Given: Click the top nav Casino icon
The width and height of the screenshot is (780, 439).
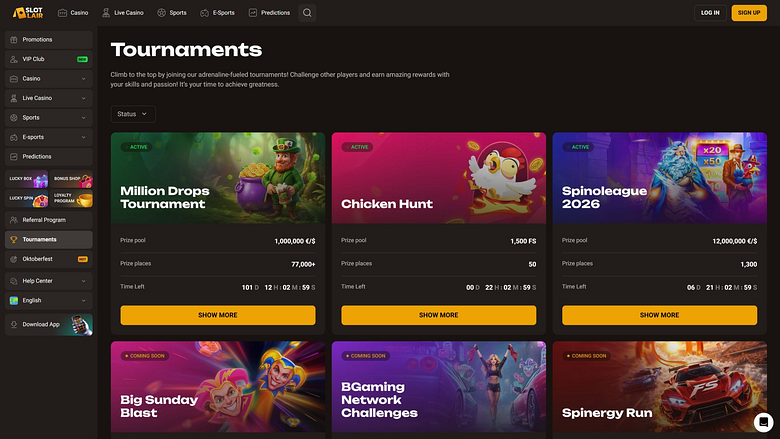Looking at the screenshot, I should coord(62,13).
